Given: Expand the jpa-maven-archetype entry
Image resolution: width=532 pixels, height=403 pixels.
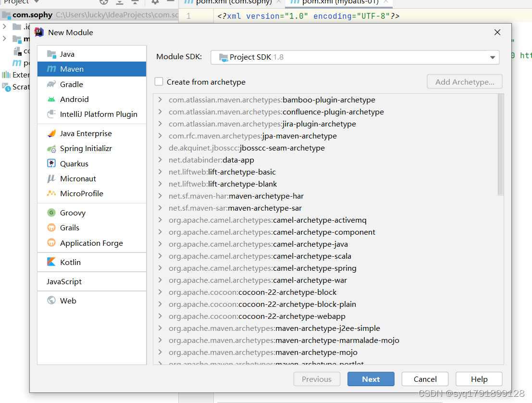Looking at the screenshot, I should coord(160,136).
